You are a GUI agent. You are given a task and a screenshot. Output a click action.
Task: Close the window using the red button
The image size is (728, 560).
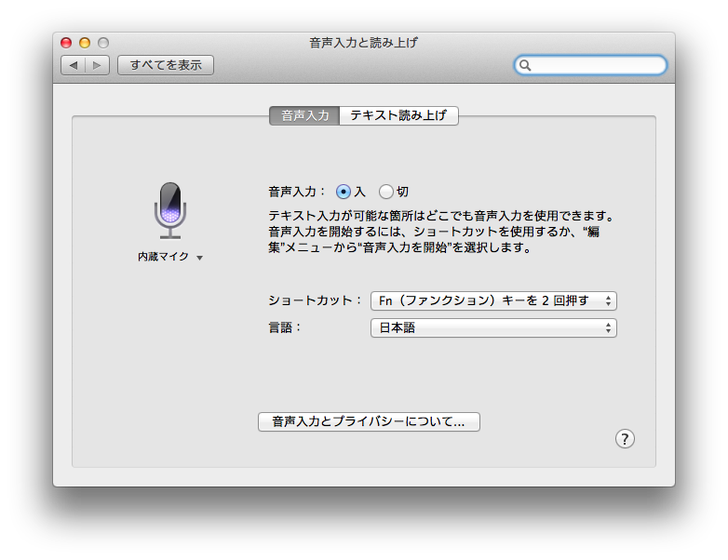click(66, 43)
